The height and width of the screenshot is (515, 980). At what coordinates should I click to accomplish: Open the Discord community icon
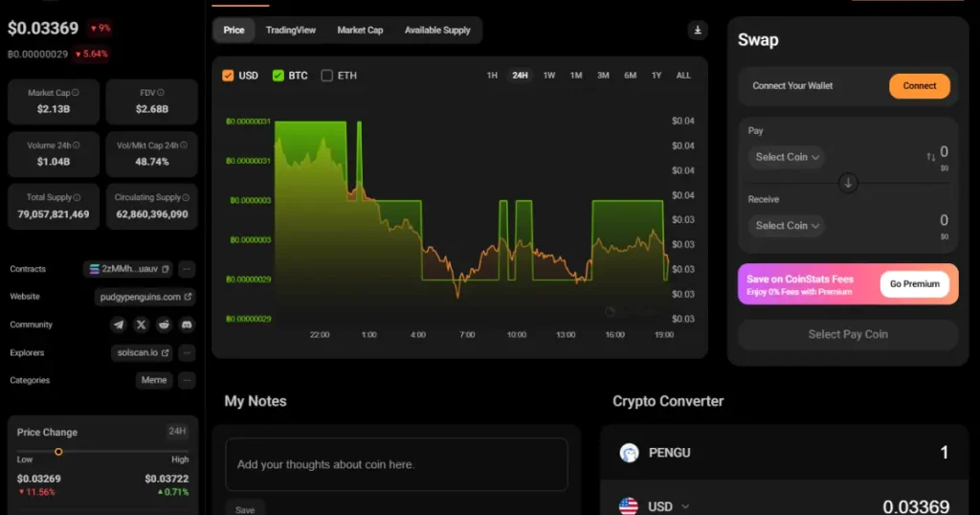pyautogui.click(x=187, y=325)
